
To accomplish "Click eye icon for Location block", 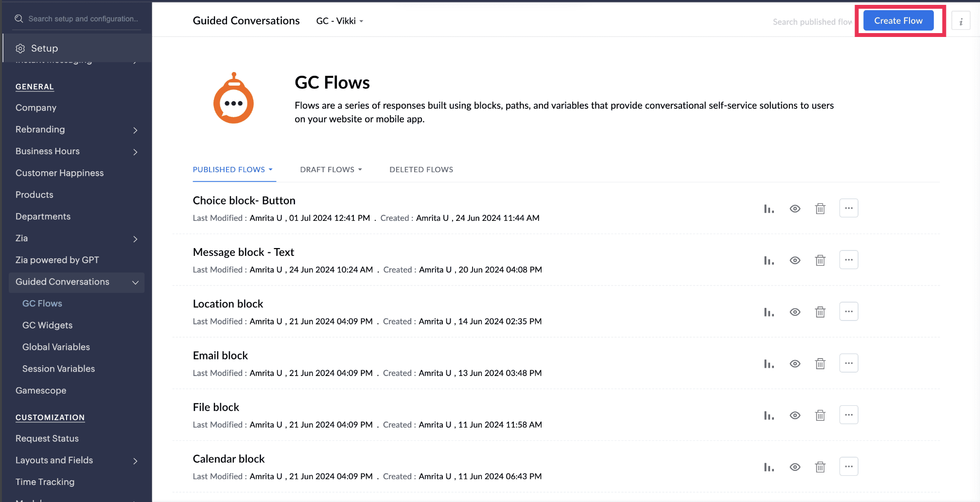I will tap(795, 312).
